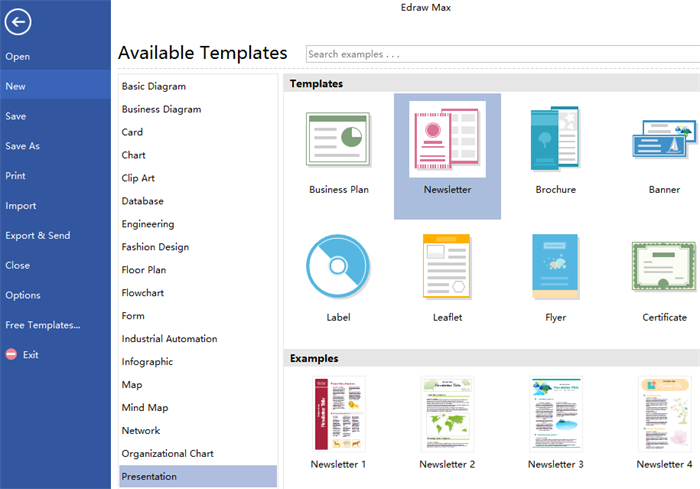Select Map category
700x489 pixels.
coord(132,385)
